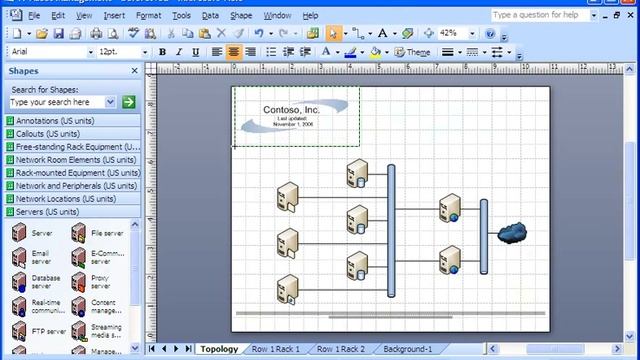This screenshot has height=360, width=640.
Task: Open Print Preview from the toolbar
Action: coord(113,33)
